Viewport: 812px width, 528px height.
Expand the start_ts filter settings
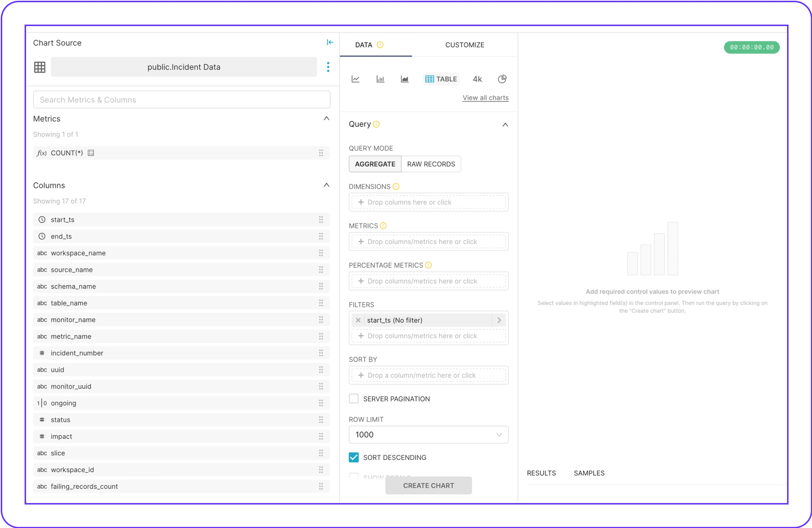click(499, 320)
